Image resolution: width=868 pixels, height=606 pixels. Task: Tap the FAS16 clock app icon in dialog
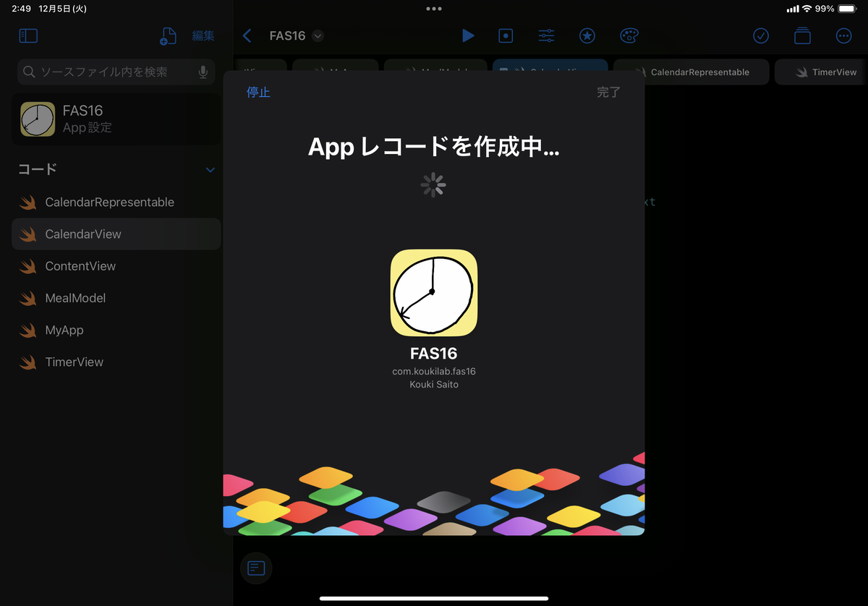(434, 293)
